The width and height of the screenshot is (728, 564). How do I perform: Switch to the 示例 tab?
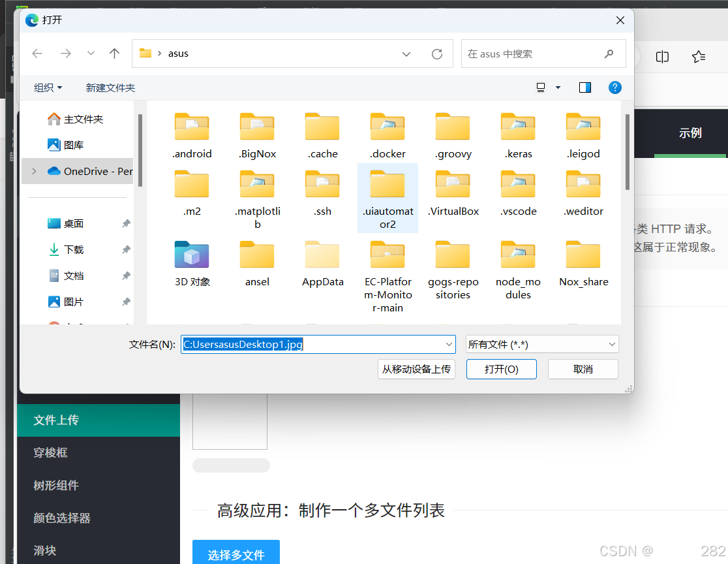pos(690,133)
